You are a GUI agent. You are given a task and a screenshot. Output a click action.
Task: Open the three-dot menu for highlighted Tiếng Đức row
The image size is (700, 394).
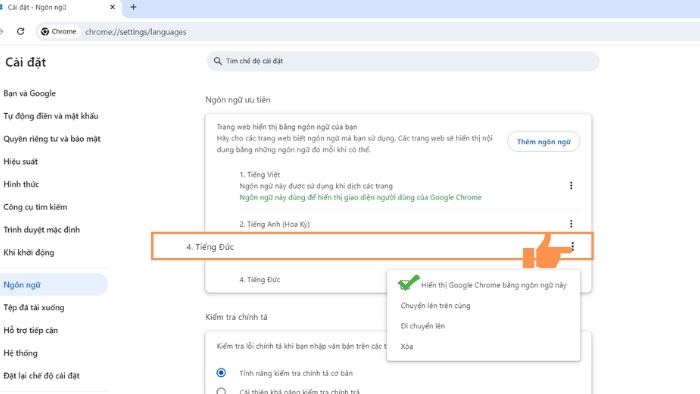573,246
